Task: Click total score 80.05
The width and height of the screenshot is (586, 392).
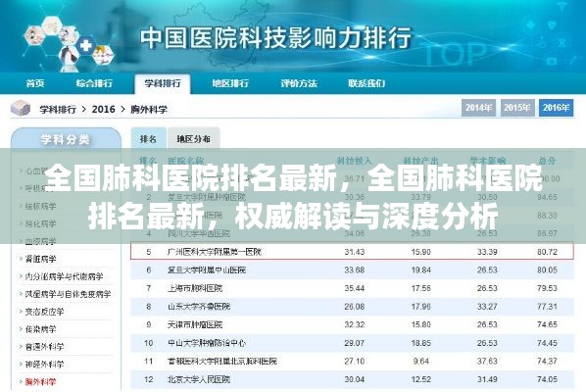Action: (547, 269)
